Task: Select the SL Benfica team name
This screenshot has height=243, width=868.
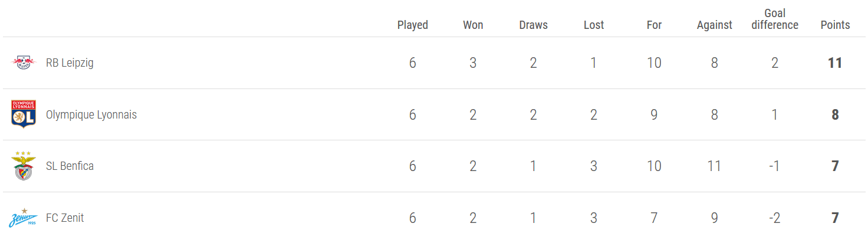Action: [70, 166]
